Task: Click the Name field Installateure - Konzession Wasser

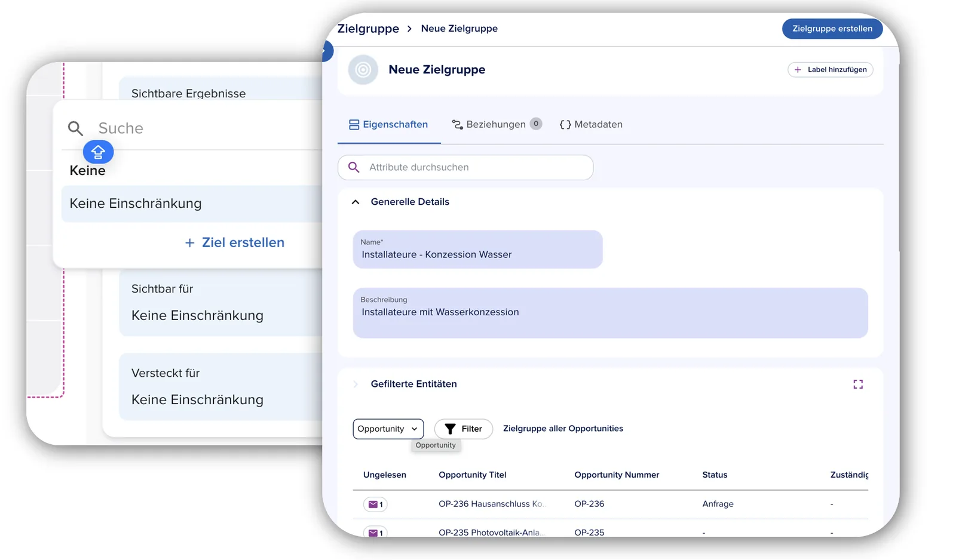Action: (477, 250)
